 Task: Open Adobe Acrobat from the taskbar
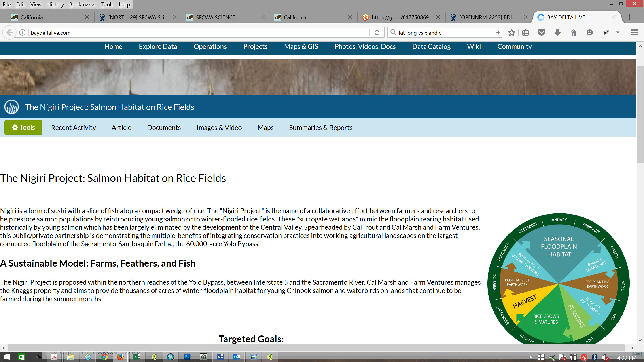tap(54, 357)
